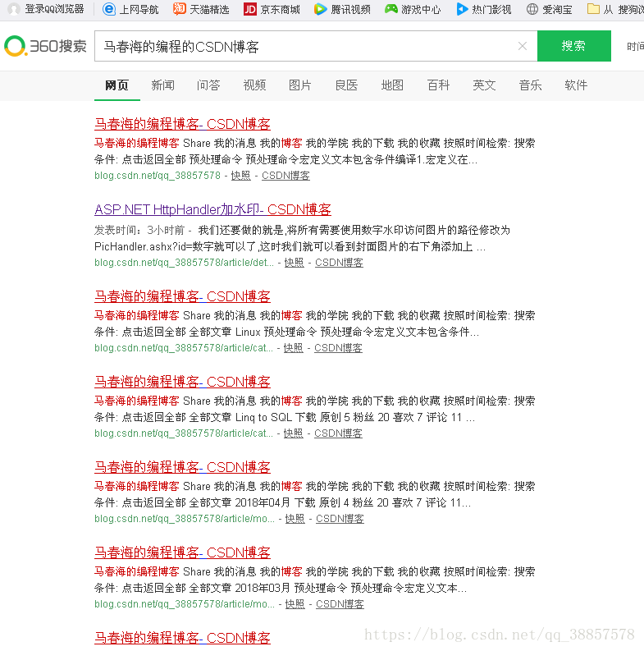The height and width of the screenshot is (651, 644).
Task: Open the result title mentioning 2018年03月
Action: (183, 552)
